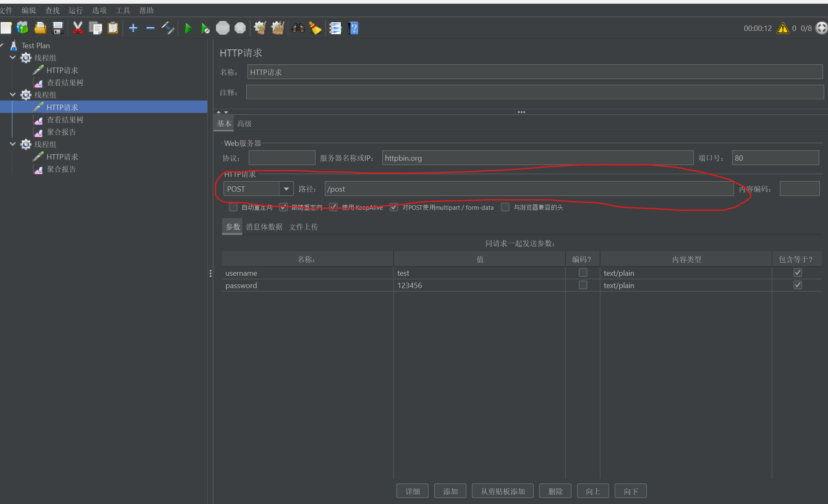Viewport: 828px width, 504px height.
Task: Click the scissors Cut icon
Action: coord(77,28)
